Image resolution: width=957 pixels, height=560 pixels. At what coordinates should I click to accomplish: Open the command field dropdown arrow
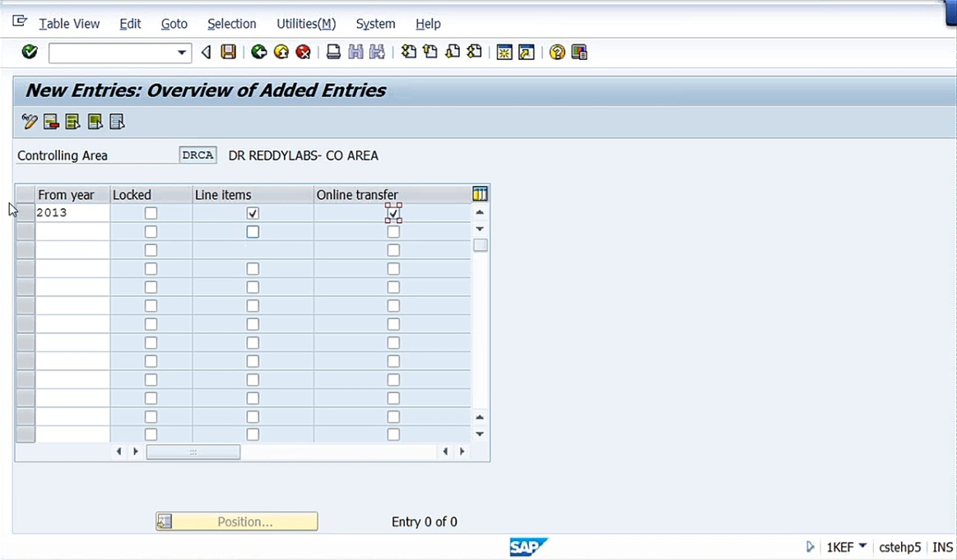click(181, 53)
